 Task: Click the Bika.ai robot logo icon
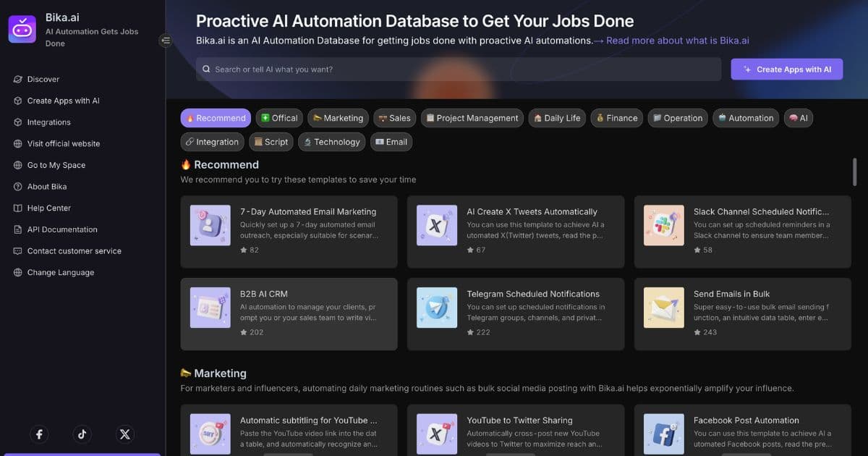(22, 29)
